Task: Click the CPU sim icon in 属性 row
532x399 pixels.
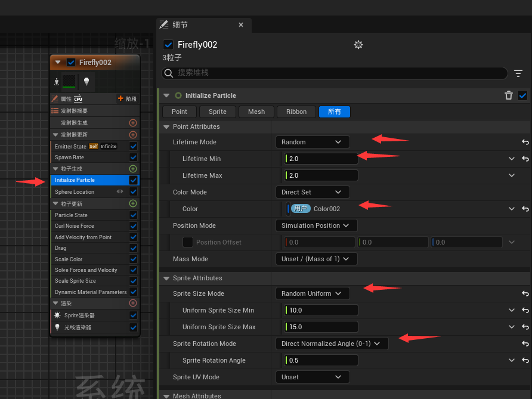Action: pos(78,99)
